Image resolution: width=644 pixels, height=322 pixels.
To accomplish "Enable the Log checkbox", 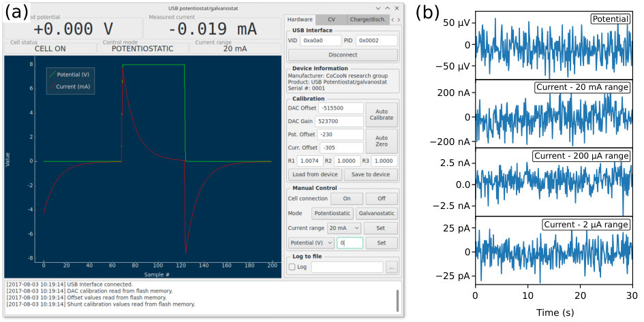I will coord(292,267).
